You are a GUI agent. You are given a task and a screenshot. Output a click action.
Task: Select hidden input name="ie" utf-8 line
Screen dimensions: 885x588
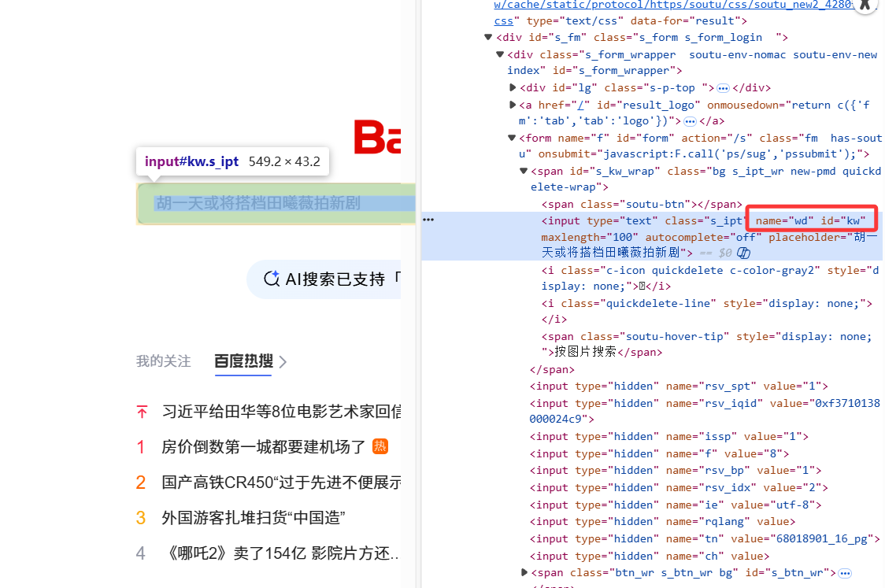(676, 505)
